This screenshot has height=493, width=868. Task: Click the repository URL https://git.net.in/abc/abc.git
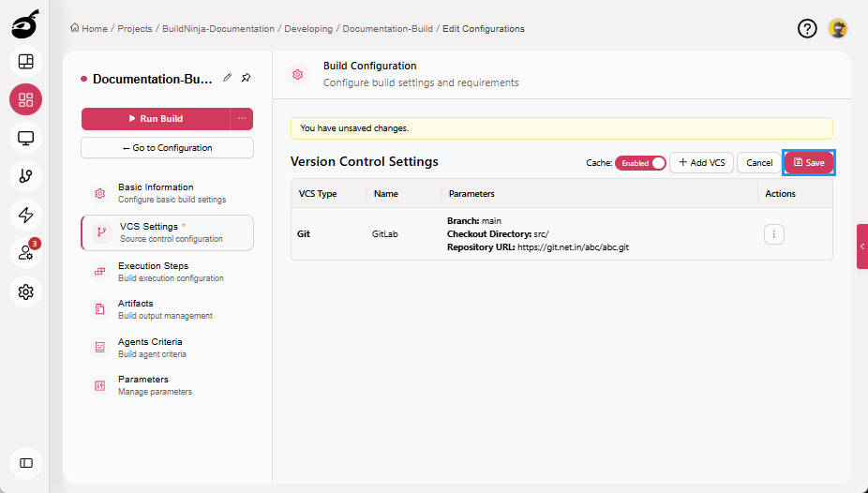(x=573, y=247)
